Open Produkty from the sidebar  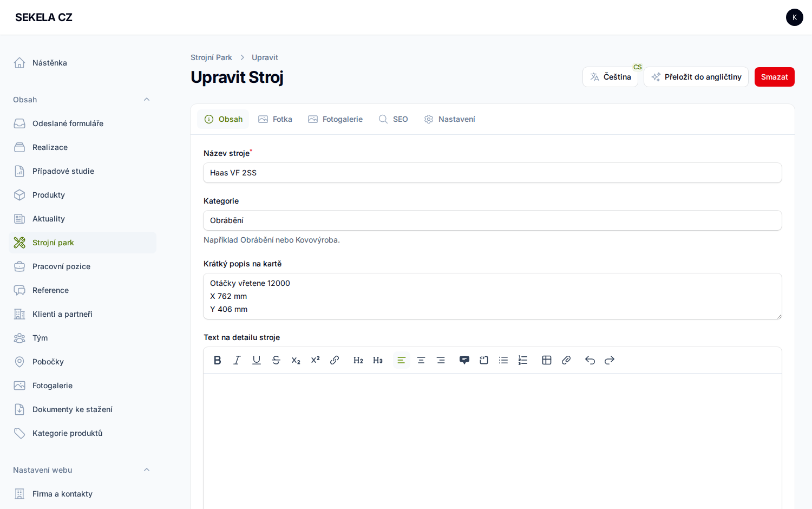82,195
